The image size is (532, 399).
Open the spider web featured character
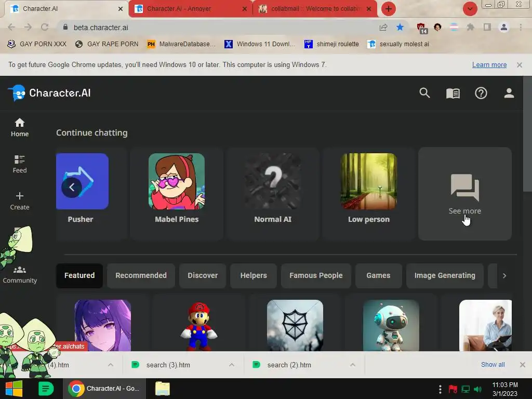pos(295,325)
